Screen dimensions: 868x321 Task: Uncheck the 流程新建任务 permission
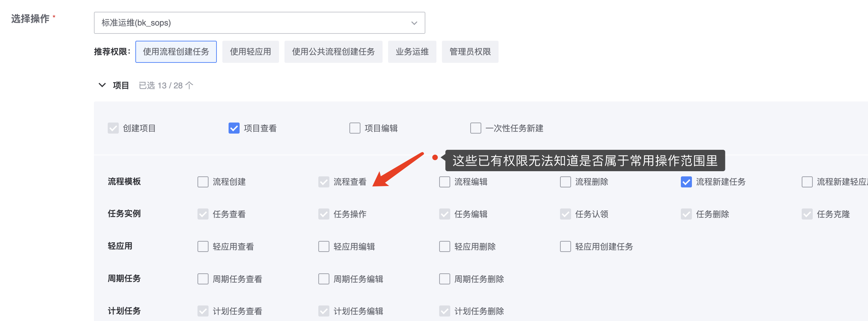coord(686,182)
